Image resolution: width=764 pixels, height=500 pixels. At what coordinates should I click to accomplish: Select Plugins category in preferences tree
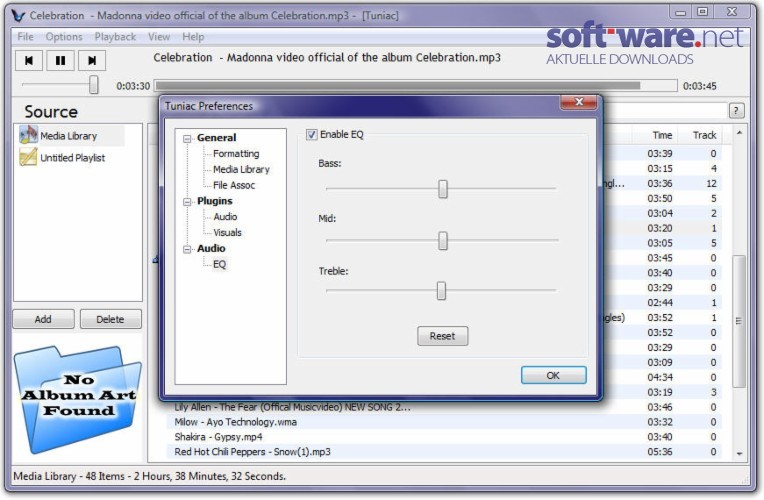point(214,201)
